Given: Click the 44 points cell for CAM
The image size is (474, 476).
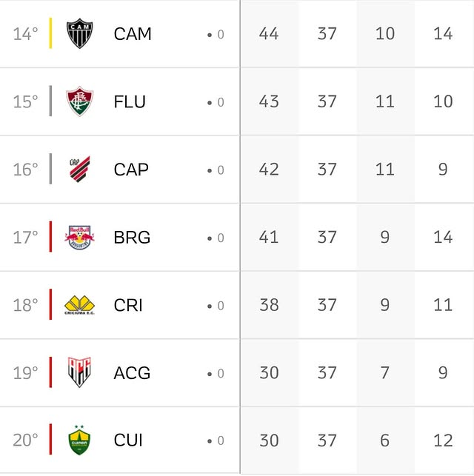Looking at the screenshot, I should pos(269,33).
